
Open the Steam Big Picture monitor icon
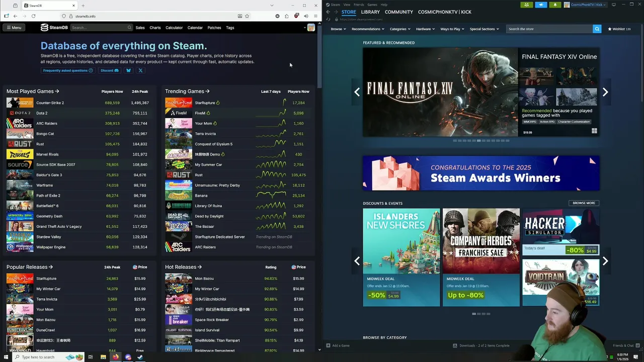coord(614,5)
